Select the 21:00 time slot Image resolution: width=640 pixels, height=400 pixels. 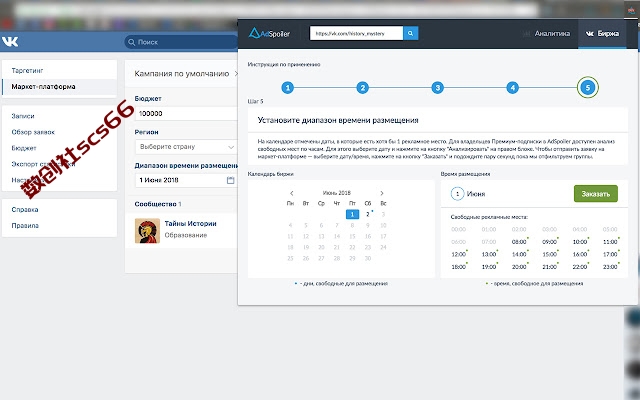tap(549, 267)
